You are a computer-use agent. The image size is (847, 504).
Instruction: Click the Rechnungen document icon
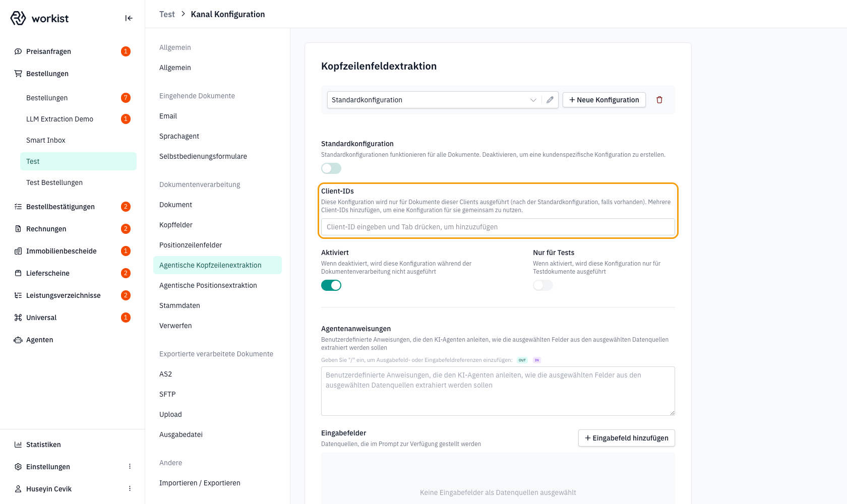(x=18, y=229)
